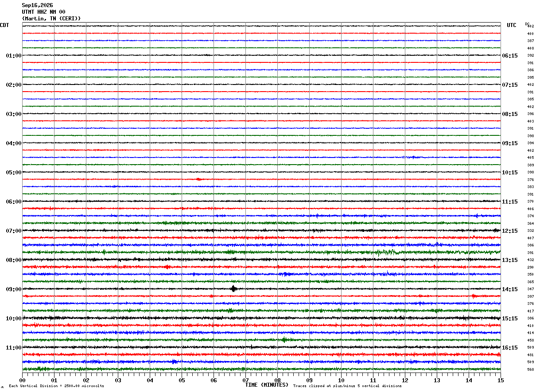Click the 12:15 UTC time label
Viewport: 536px width, 392px height.
coord(510,231)
